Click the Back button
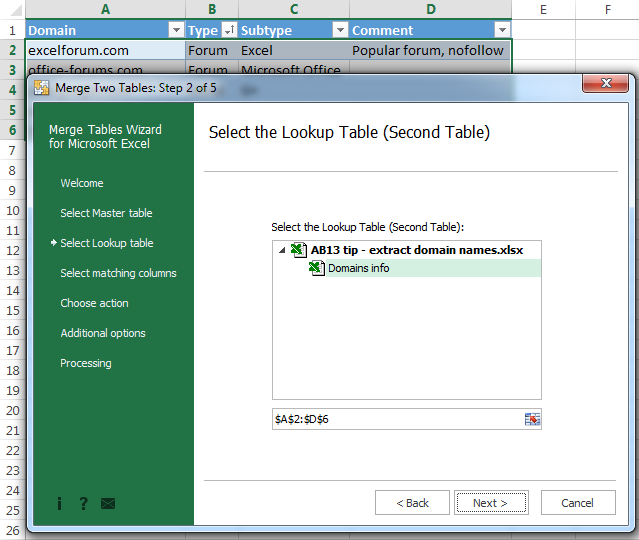The height and width of the screenshot is (540, 639). pos(412,502)
